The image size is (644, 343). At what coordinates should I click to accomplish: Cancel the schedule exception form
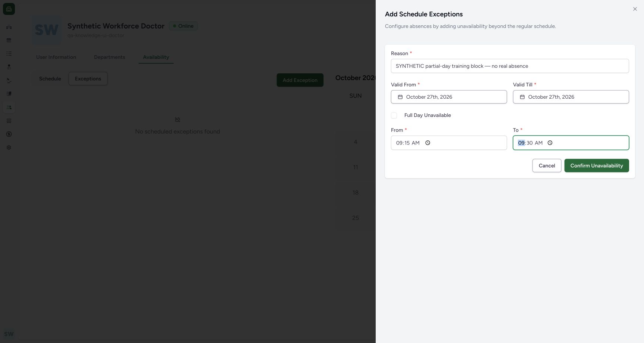547,166
